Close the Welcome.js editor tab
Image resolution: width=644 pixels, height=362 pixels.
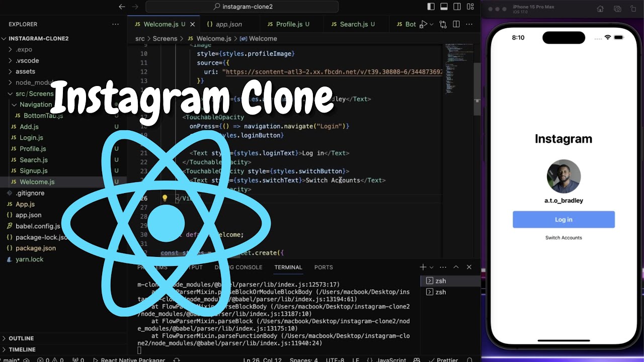(x=192, y=24)
